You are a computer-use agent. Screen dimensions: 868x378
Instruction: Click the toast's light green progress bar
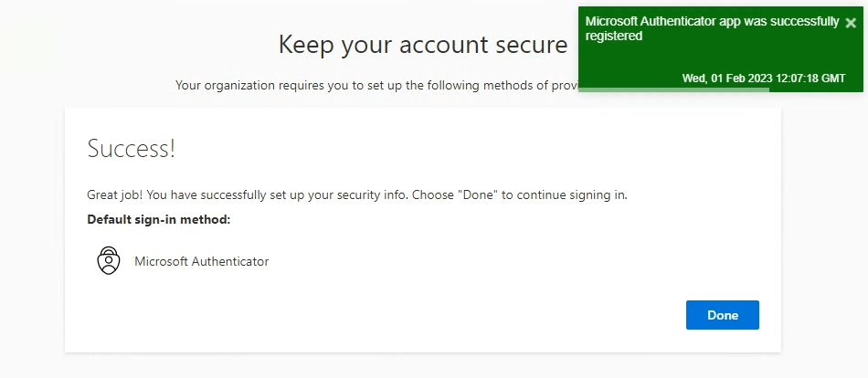pyautogui.click(x=674, y=89)
